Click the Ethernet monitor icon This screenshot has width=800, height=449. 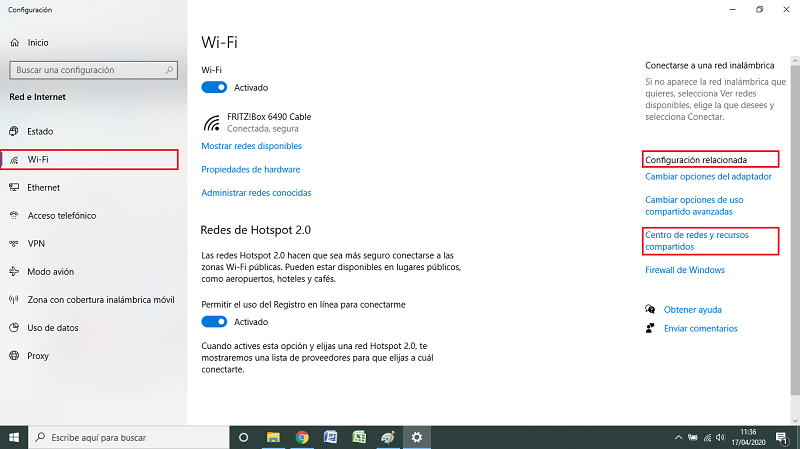coord(14,188)
